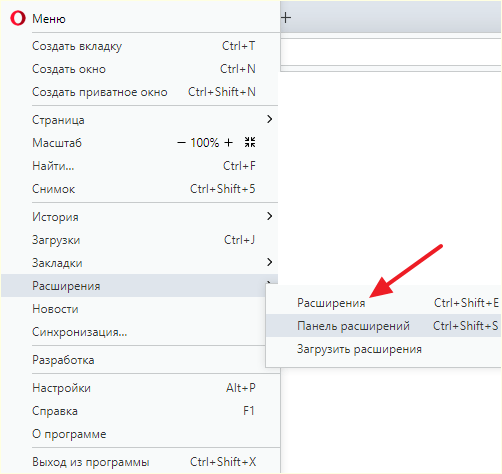Screen dimensions: 502x474
Task: Select Снимок menu item
Action: coord(139,189)
